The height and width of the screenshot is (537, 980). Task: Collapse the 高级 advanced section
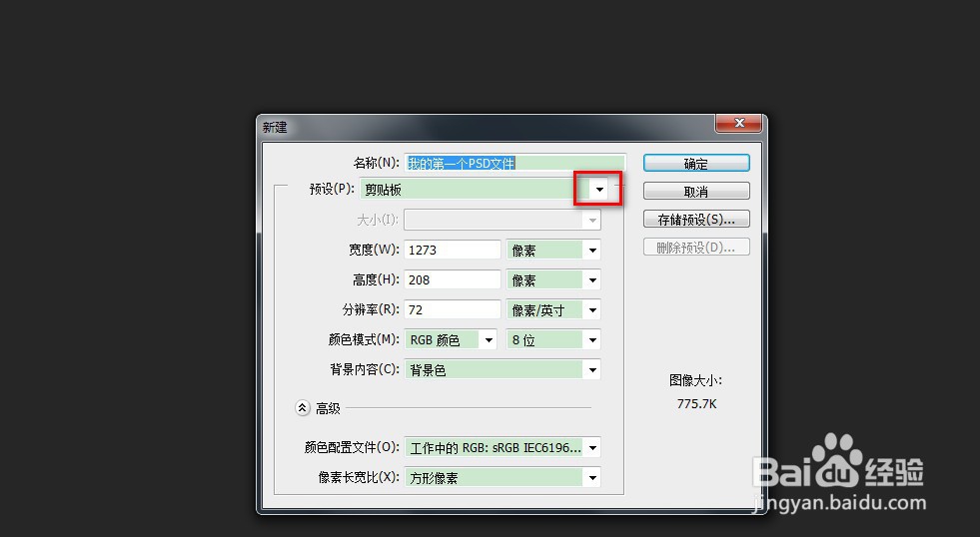pos(303,408)
